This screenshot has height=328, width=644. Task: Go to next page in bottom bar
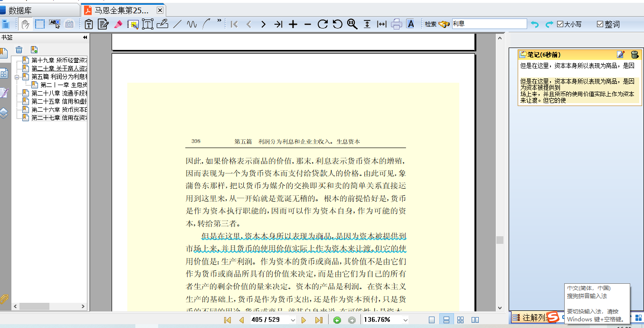point(304,320)
